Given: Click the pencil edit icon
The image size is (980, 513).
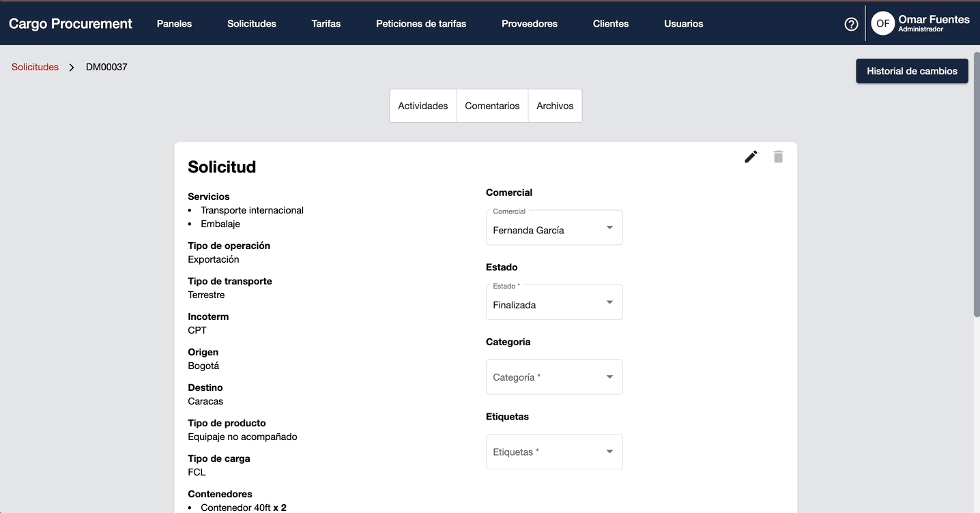Looking at the screenshot, I should click(x=751, y=157).
